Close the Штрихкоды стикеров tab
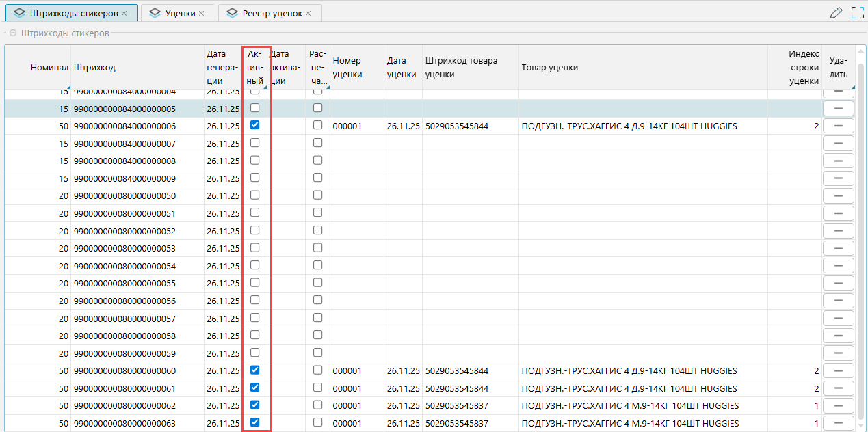 124,14
